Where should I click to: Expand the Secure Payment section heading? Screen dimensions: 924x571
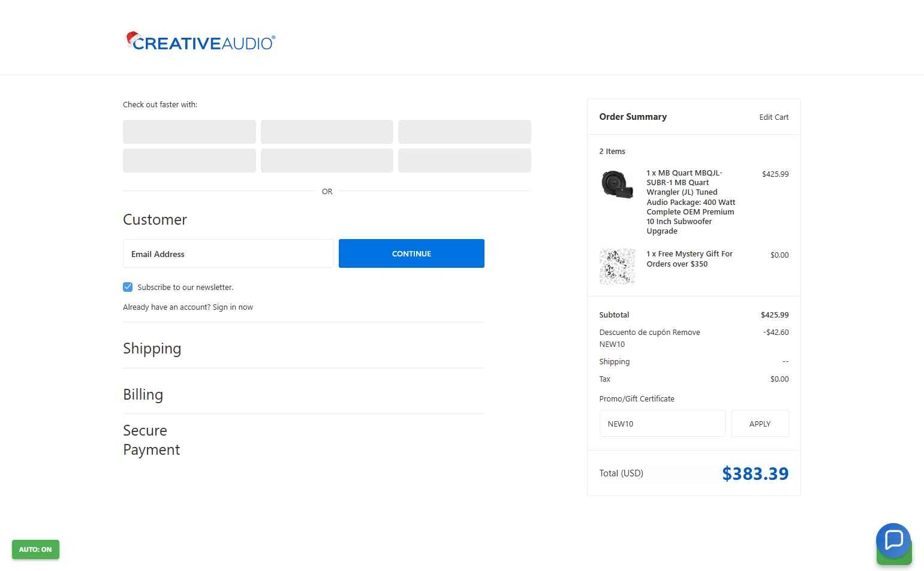[151, 440]
